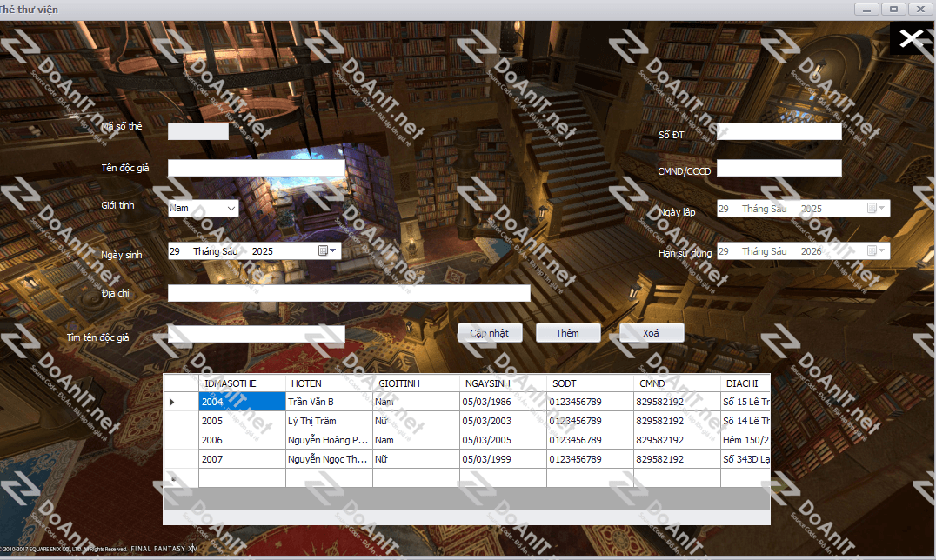The height and width of the screenshot is (560, 936).
Task: Sort by the HOTEN column header
Action: click(x=329, y=383)
